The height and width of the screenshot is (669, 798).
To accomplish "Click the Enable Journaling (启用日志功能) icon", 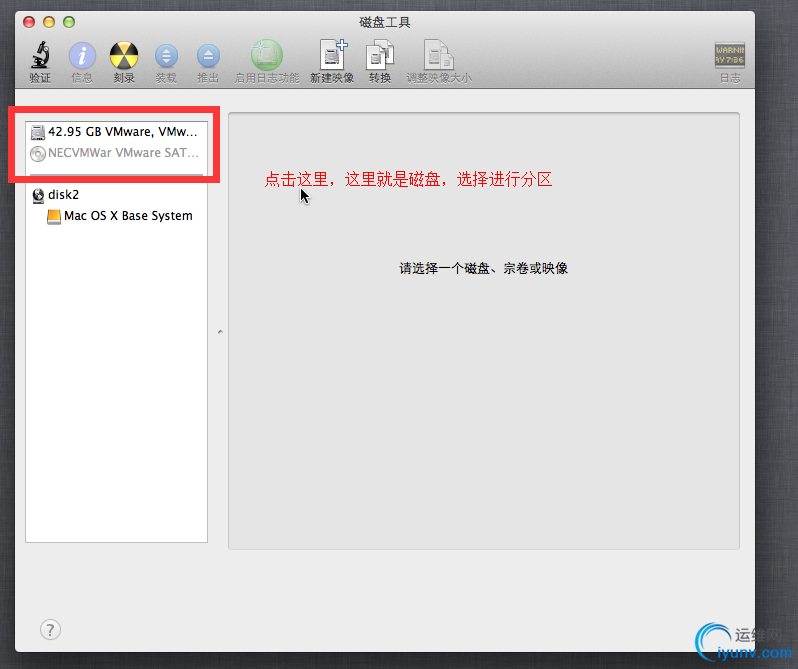I will click(267, 55).
